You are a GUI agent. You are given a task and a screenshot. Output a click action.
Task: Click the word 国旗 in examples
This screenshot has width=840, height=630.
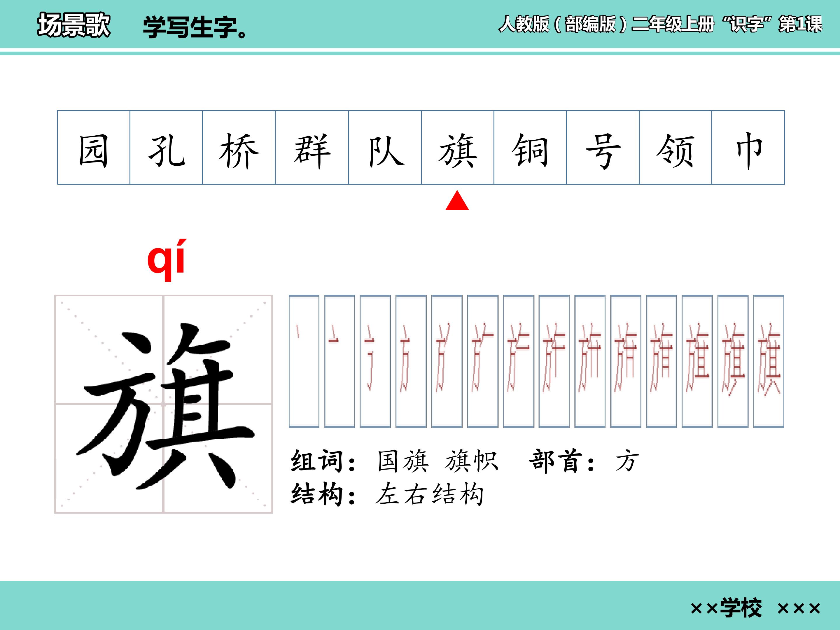(403, 461)
